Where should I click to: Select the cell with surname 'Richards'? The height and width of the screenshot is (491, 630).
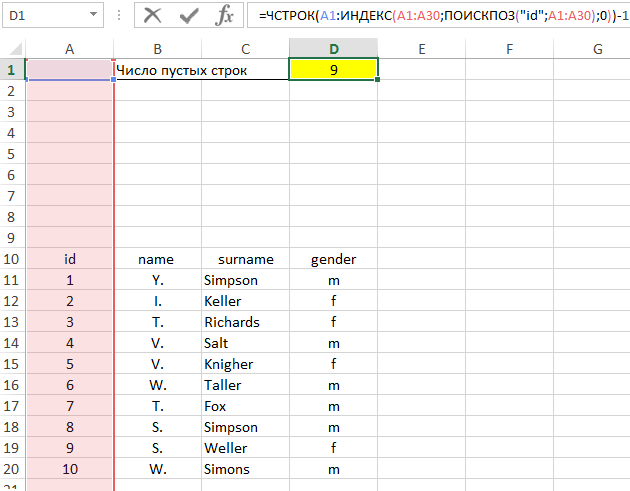pos(245,322)
